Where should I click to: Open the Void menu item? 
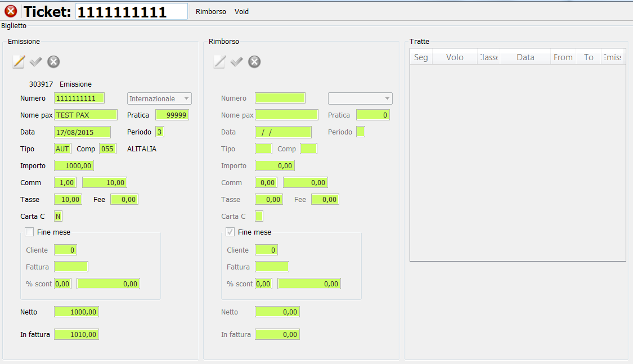coord(241,12)
